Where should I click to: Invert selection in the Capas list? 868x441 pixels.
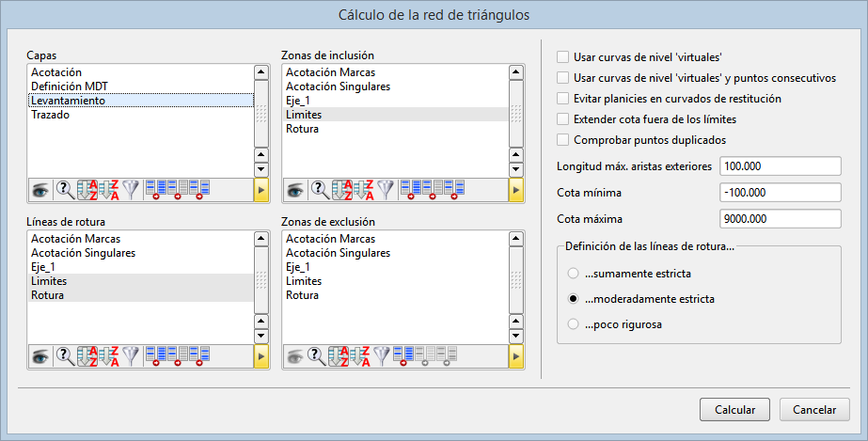(x=199, y=190)
